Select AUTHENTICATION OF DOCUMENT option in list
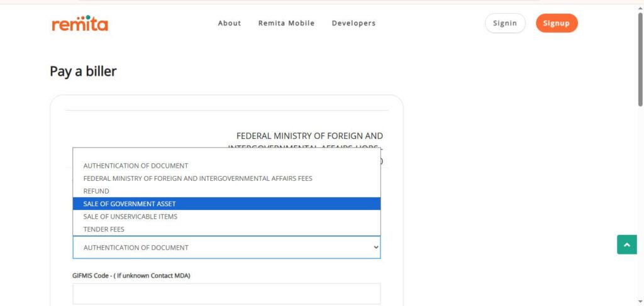This screenshot has width=644, height=306. pyautogui.click(x=226, y=166)
